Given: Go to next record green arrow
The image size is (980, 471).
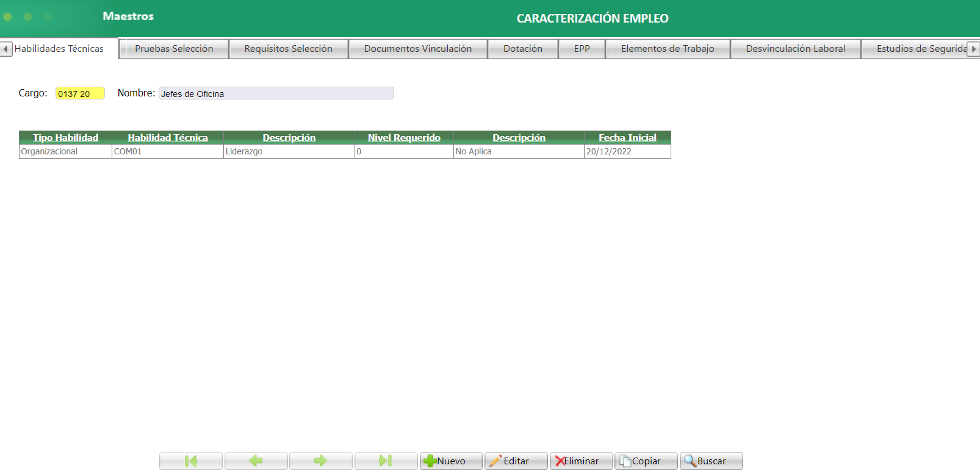Looking at the screenshot, I should pos(320,461).
